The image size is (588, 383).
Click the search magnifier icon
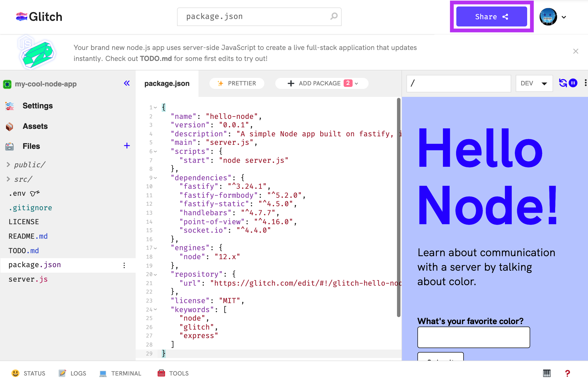pos(334,16)
